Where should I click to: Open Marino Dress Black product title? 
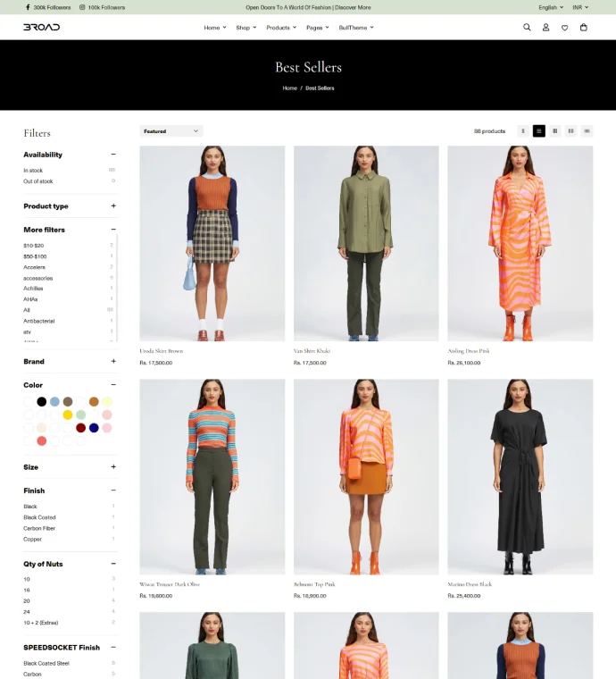pos(470,584)
